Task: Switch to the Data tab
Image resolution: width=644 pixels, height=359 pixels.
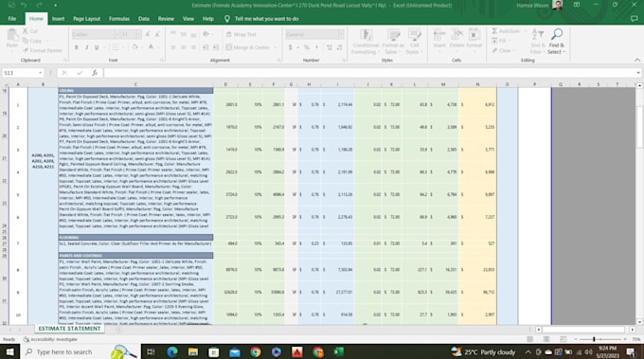Action: click(x=144, y=19)
